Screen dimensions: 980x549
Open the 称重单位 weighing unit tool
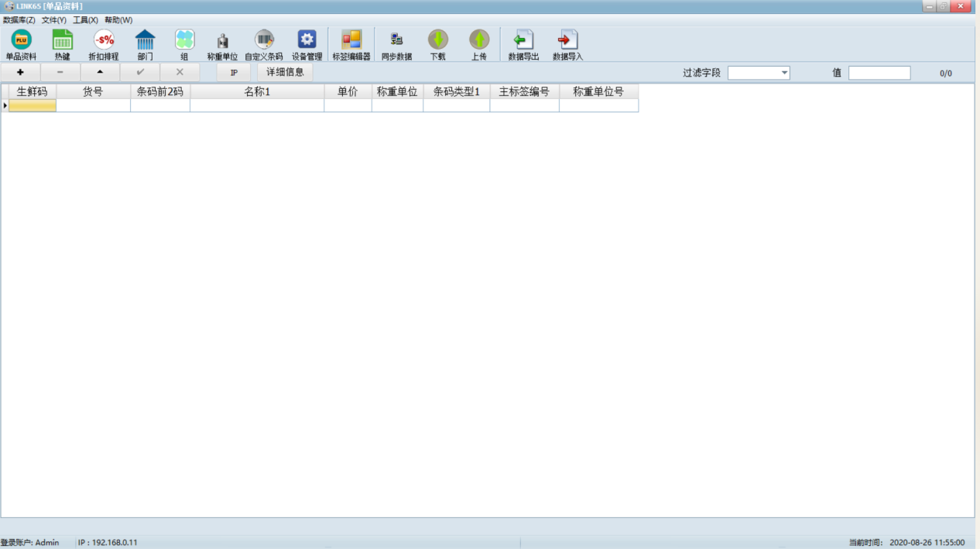tap(222, 41)
